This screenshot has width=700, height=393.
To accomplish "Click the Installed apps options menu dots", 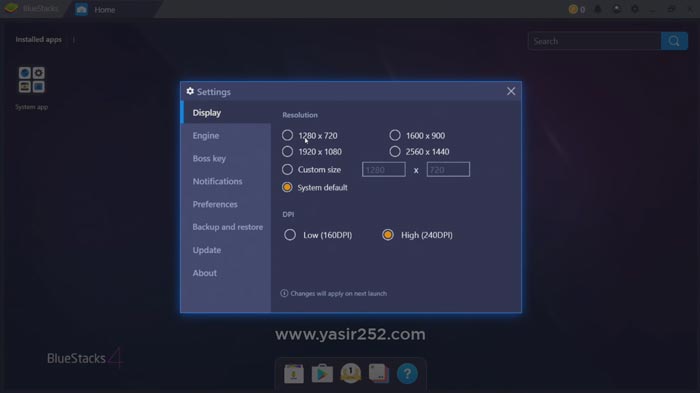I will coord(74,39).
